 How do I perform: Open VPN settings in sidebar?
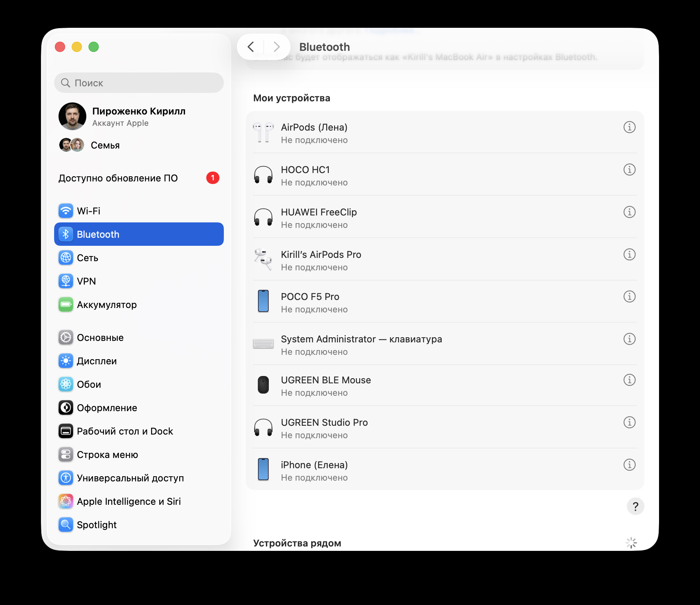[x=139, y=281]
